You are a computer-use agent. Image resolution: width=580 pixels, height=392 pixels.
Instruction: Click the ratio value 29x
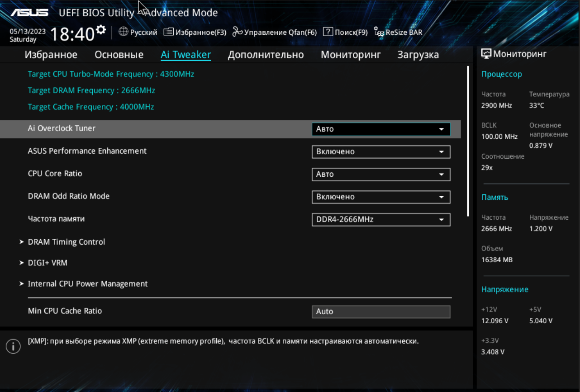pyautogui.click(x=487, y=168)
